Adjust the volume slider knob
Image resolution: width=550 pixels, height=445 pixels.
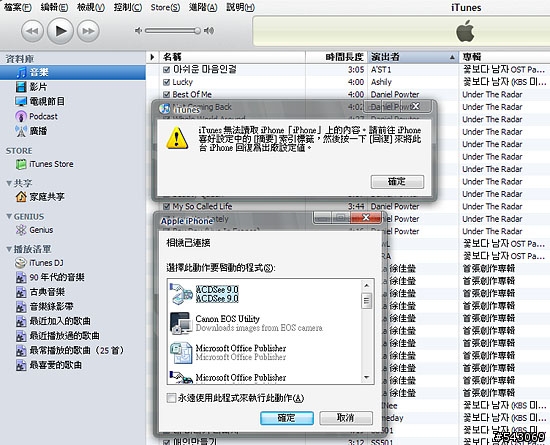197,31
